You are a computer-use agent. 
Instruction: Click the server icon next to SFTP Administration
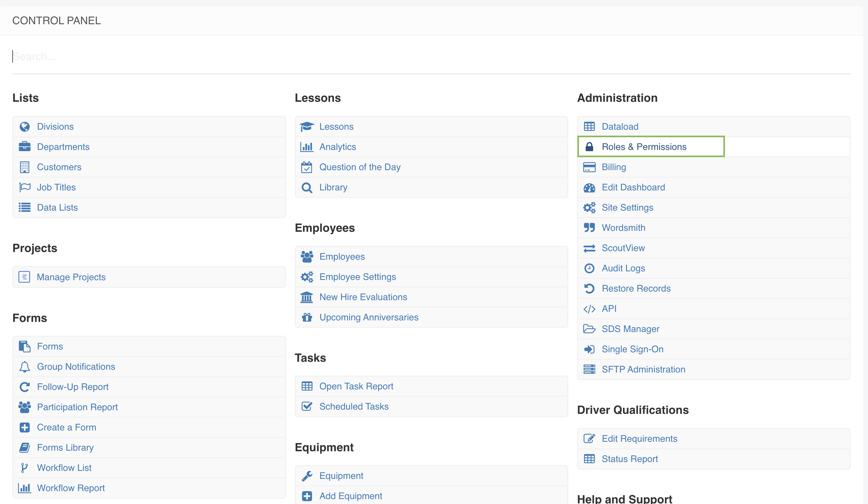tap(589, 369)
